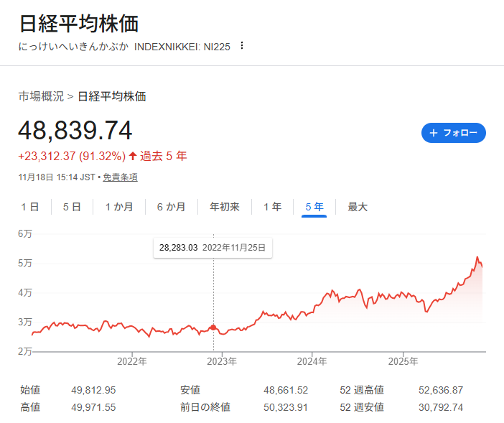Image resolution: width=504 pixels, height=423 pixels.
Task: Open the three-dot more options menu
Action: pyautogui.click(x=242, y=46)
